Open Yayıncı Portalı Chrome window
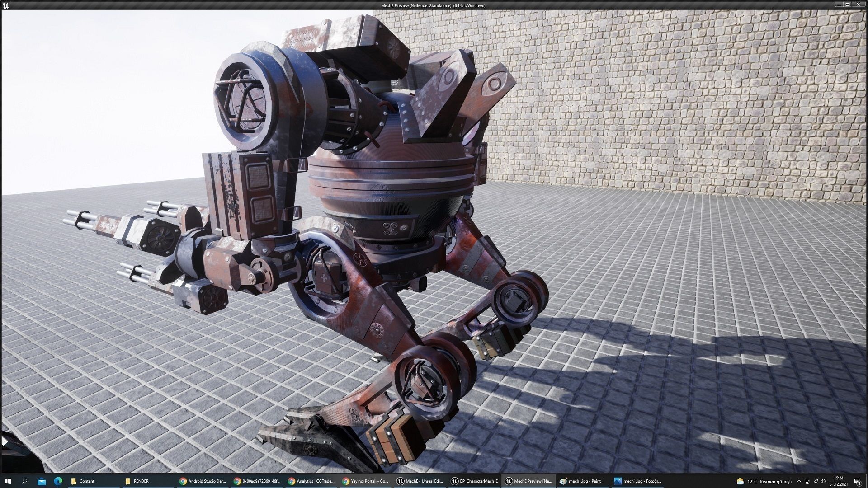The image size is (868, 488). (365, 481)
